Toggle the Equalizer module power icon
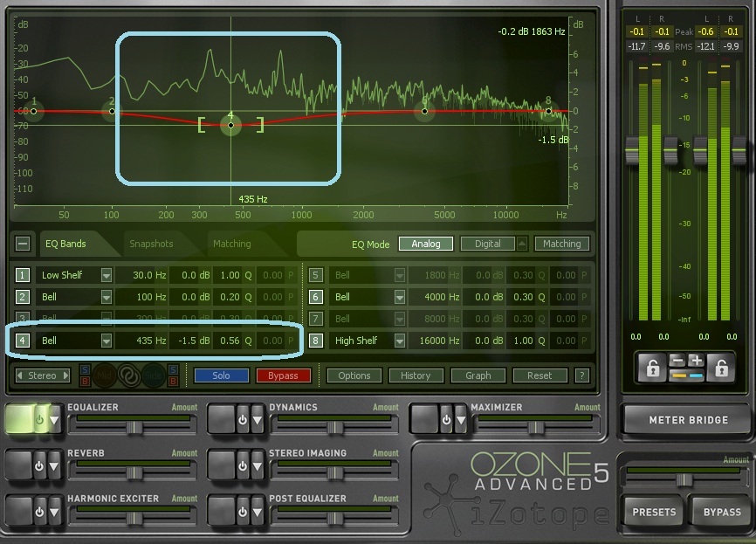The image size is (756, 544). pos(40,420)
